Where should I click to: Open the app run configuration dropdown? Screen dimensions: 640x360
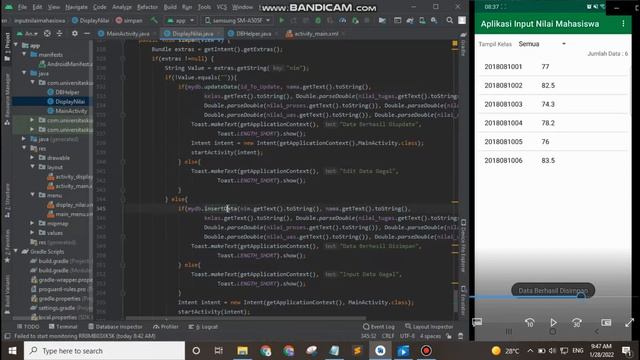pos(180,20)
